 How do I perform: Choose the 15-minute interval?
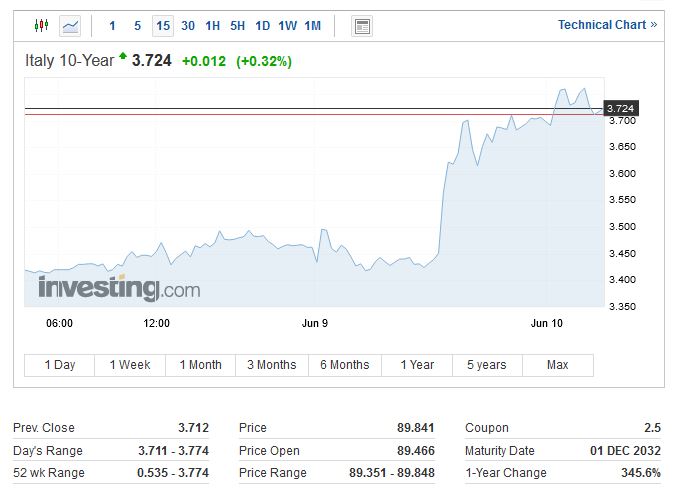point(163,26)
